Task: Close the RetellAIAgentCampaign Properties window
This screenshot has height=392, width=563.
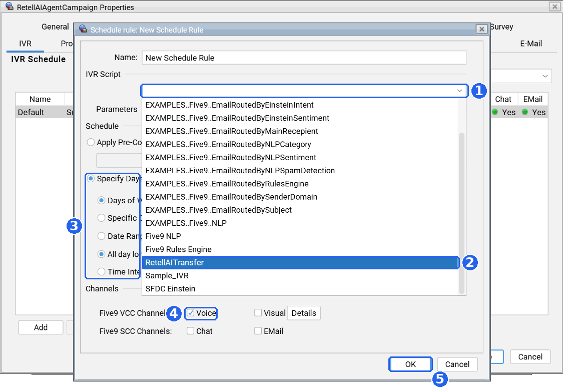Action: (554, 7)
